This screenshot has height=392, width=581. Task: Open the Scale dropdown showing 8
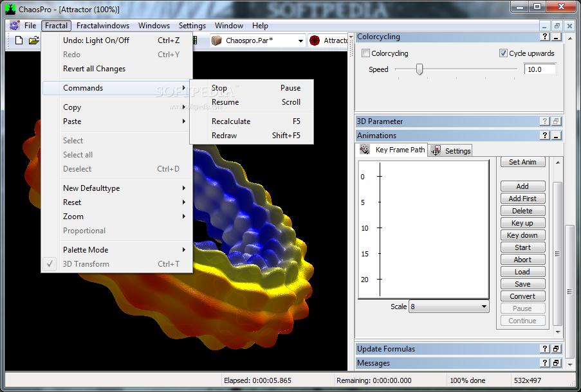tap(448, 307)
